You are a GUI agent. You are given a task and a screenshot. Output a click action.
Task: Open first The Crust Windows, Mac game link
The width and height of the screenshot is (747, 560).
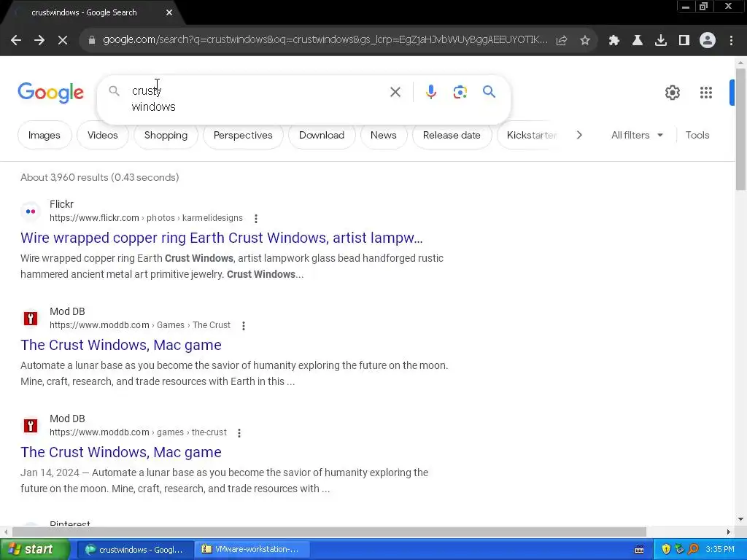pyautogui.click(x=121, y=345)
